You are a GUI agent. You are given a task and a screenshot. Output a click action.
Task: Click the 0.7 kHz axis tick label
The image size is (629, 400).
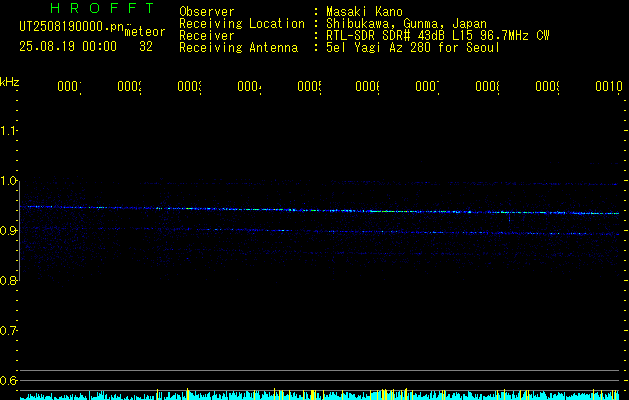click(8, 331)
